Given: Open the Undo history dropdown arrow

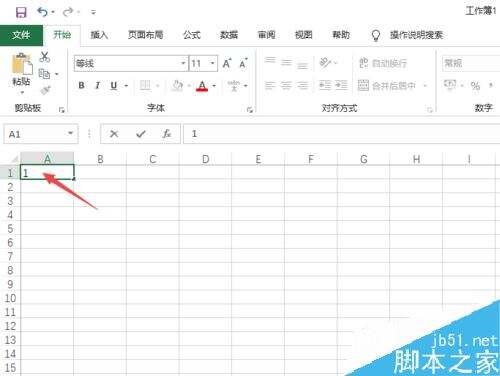Looking at the screenshot, I should [53, 12].
